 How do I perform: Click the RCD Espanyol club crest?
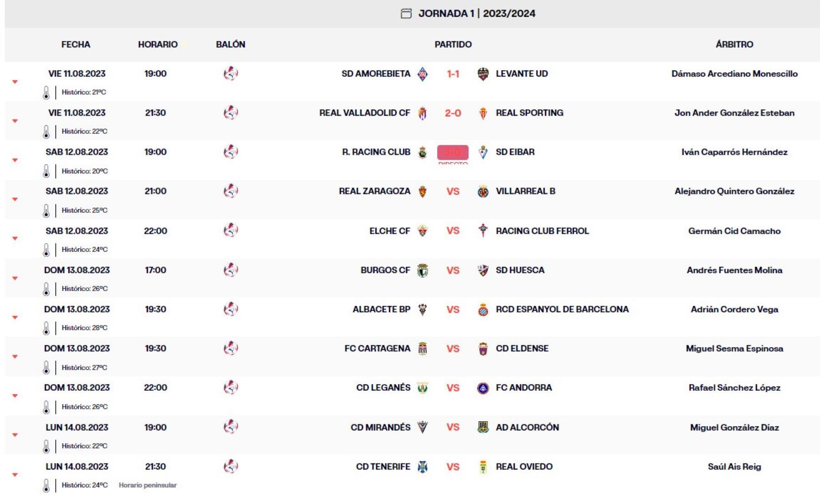point(483,310)
